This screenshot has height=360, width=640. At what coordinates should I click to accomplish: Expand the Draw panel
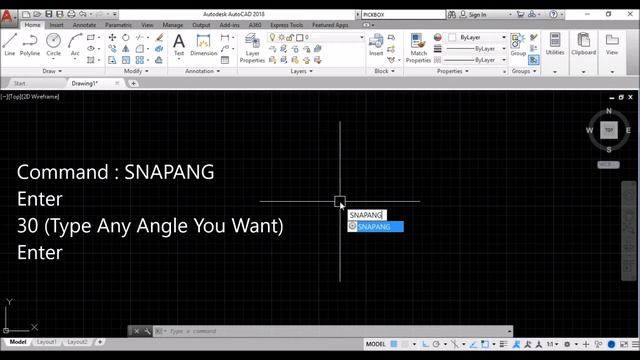point(52,71)
